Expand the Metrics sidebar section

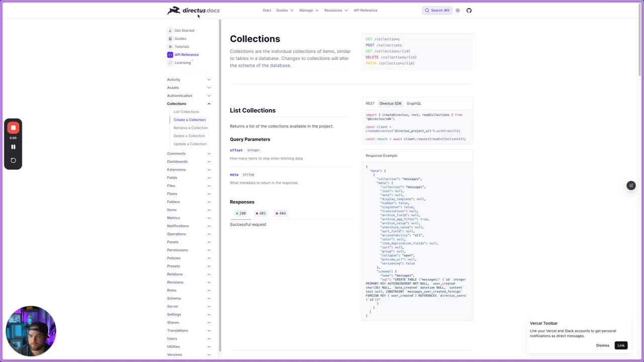pyautogui.click(x=189, y=218)
